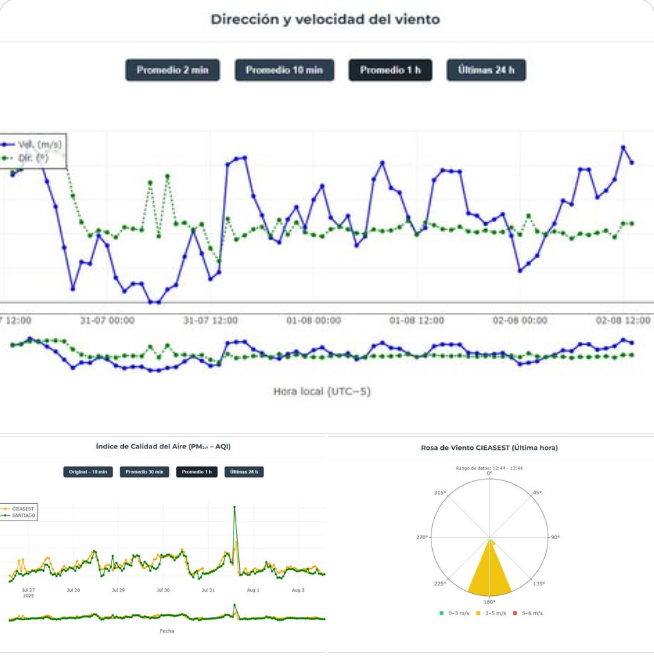
Task: Click the air quality range slider overview
Action: click(165, 617)
